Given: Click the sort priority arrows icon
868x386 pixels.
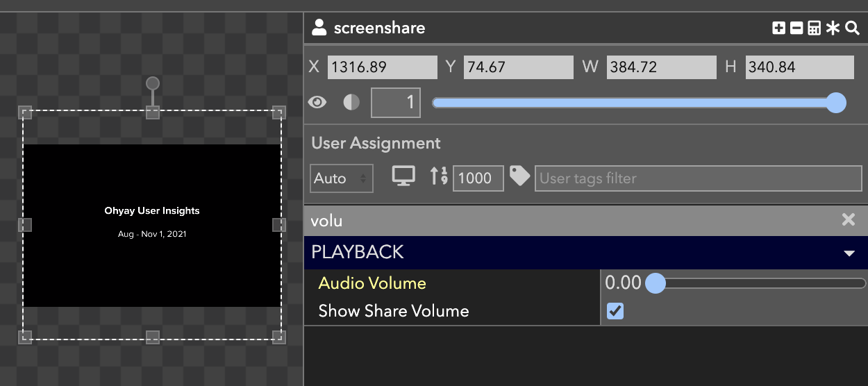Looking at the screenshot, I should [439, 176].
